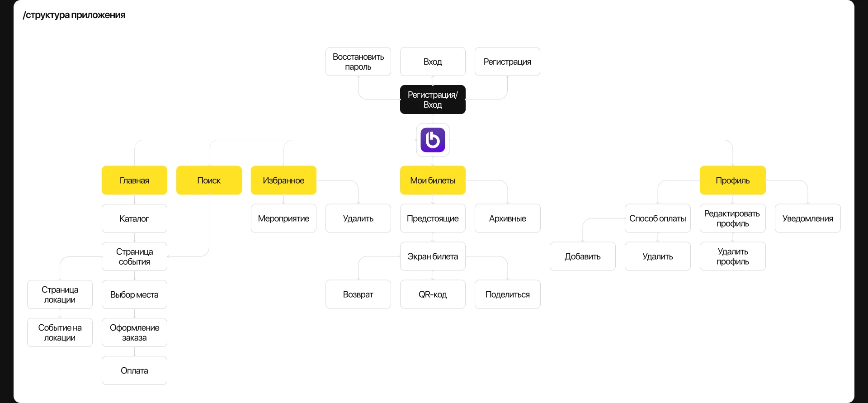Select the yellow Главная node
The image size is (868, 403).
pyautogui.click(x=134, y=180)
